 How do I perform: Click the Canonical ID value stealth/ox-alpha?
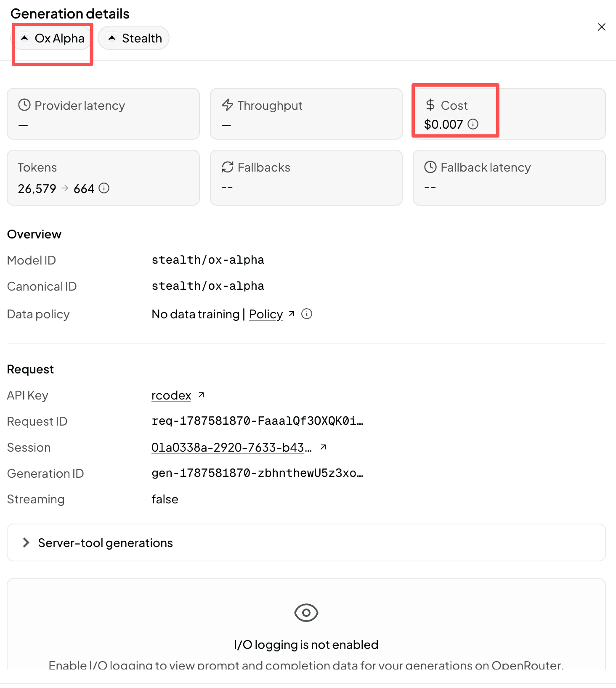(x=208, y=286)
